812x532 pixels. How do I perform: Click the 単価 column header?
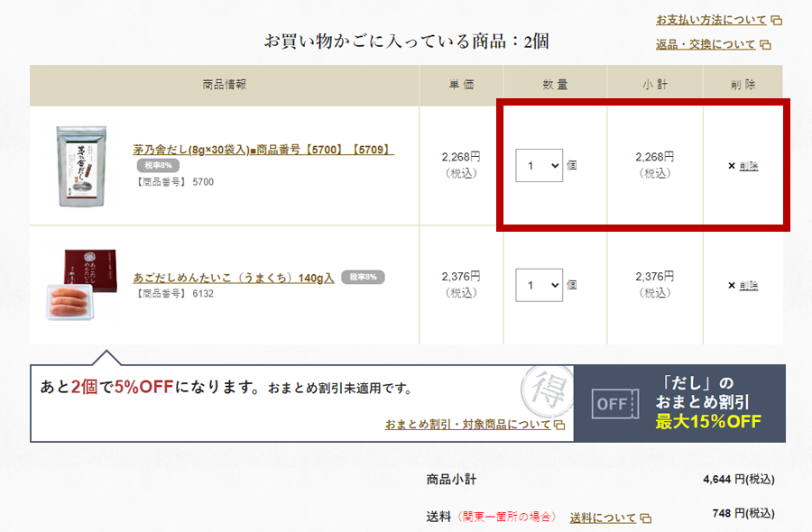pos(461,85)
